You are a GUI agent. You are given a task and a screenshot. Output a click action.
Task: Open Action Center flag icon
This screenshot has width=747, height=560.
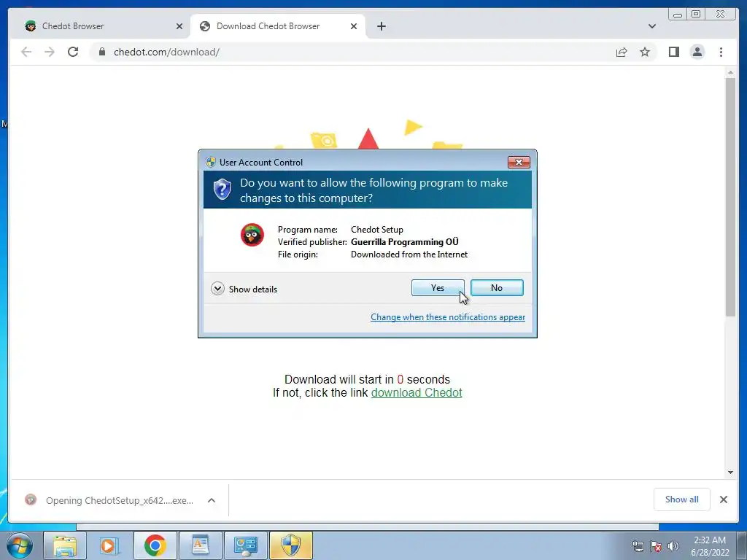[656, 546]
